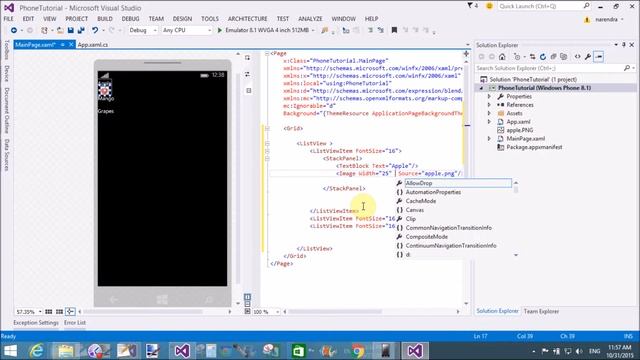Collapse the split pane icon below swap
Screen dimensions: 640x360
pyautogui.click(x=249, y=91)
